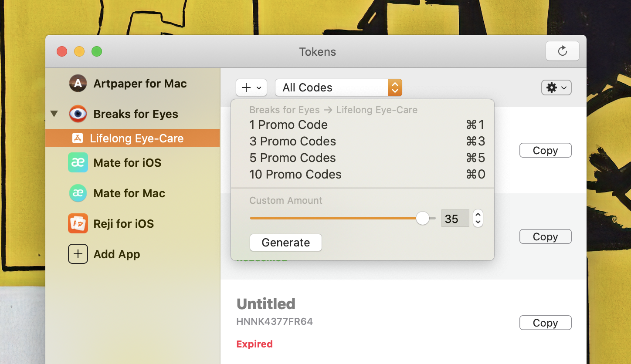
Task: Copy the HNNK4377FR64 promo code
Action: tap(545, 323)
